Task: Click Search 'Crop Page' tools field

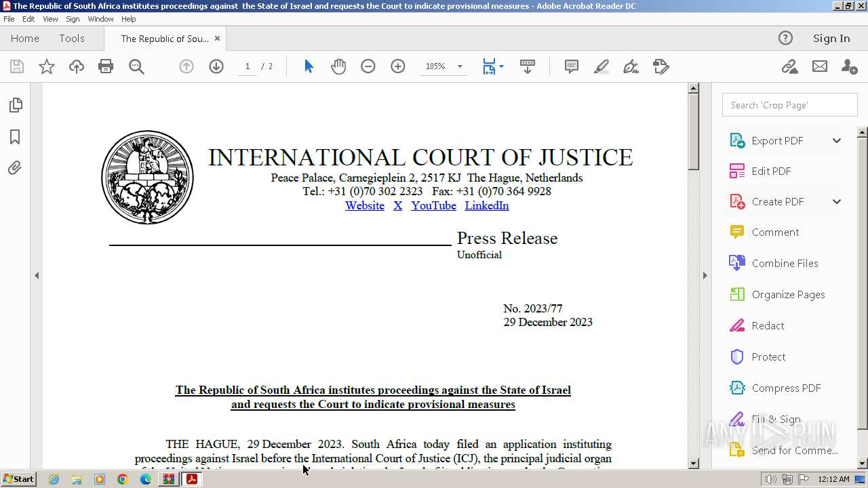Action: (790, 105)
